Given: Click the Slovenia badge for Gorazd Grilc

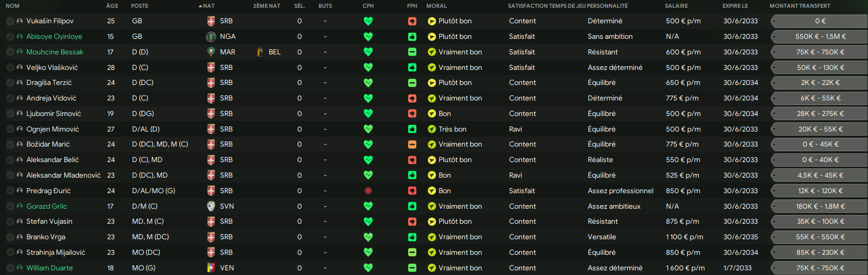Looking at the screenshot, I should point(211,206).
